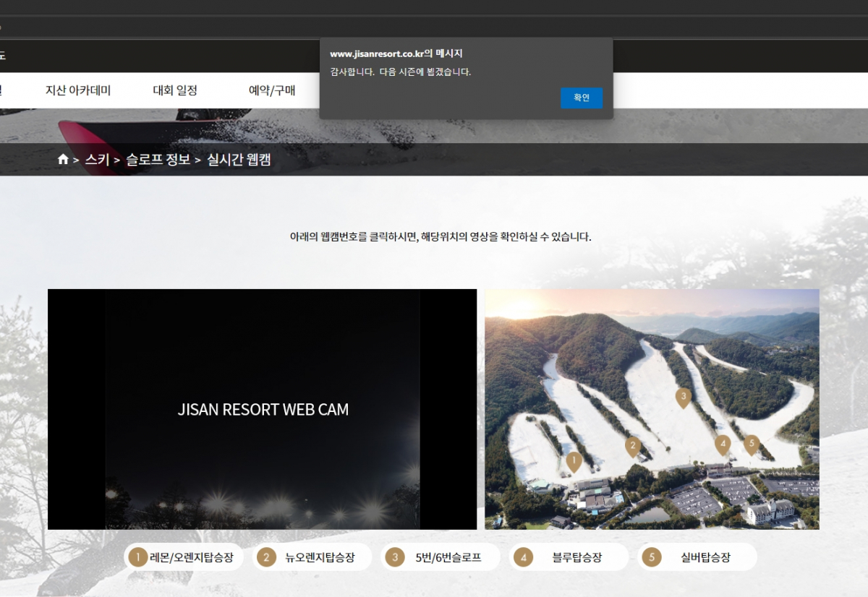Click the 실시간 웹캠 breadcrumb
The height and width of the screenshot is (597, 868).
coord(239,160)
